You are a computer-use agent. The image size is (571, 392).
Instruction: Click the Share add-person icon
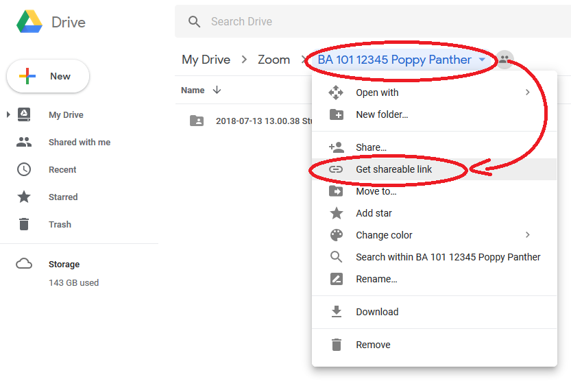[x=336, y=147]
